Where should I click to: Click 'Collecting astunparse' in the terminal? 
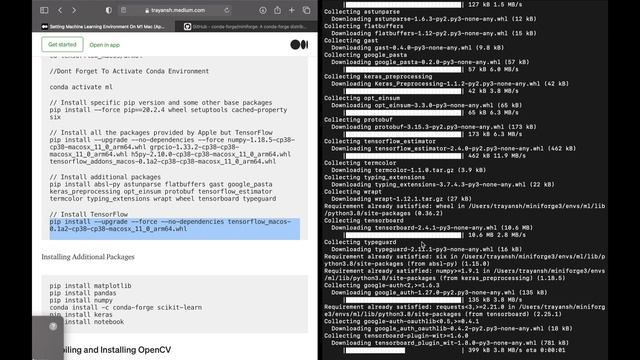(362, 12)
